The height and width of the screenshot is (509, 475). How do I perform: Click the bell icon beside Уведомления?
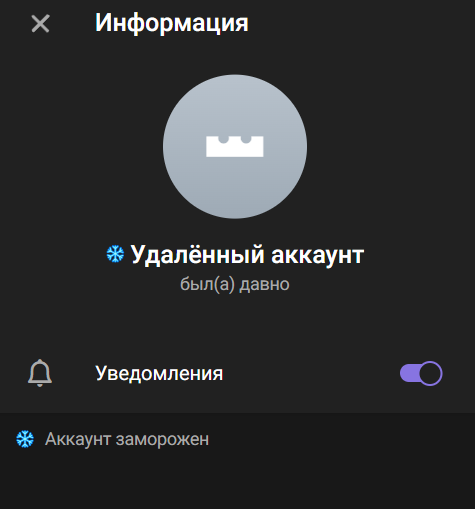(40, 373)
